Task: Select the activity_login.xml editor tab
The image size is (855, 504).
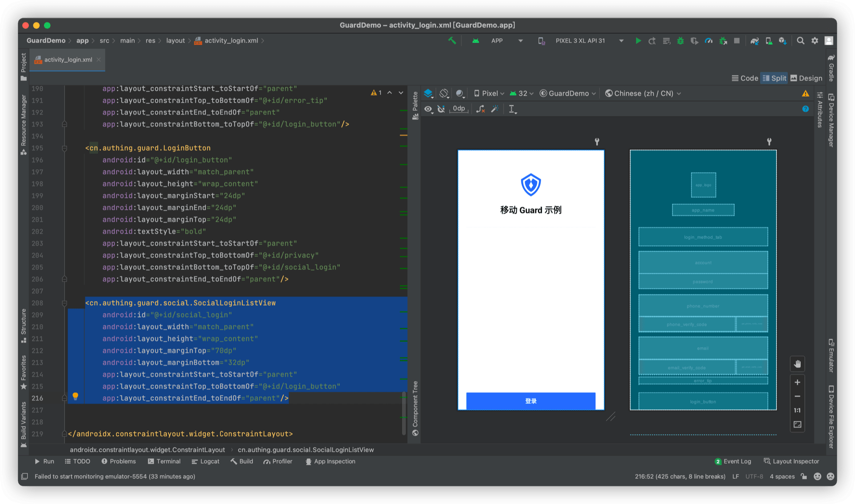Action: pos(68,60)
